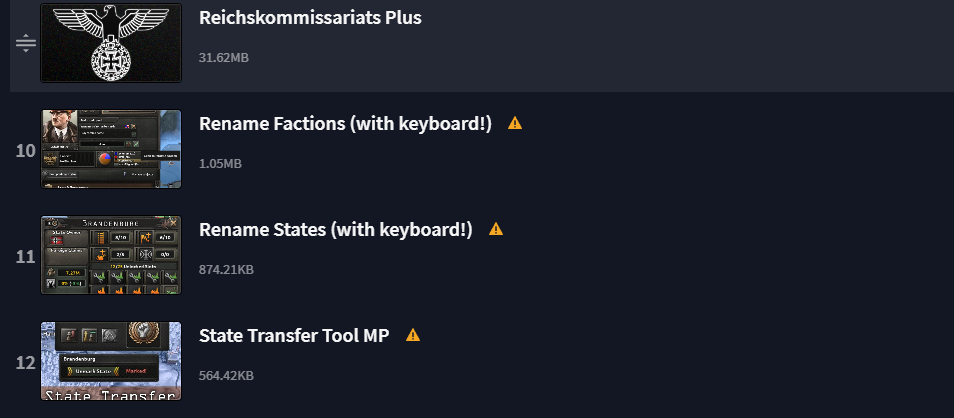Image resolution: width=954 pixels, height=418 pixels.
Task: Select the State Transfer Tool MP title
Action: [x=294, y=335]
